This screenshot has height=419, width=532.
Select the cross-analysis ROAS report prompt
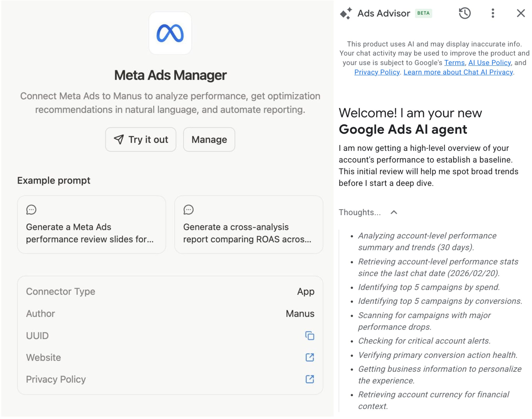pos(248,233)
